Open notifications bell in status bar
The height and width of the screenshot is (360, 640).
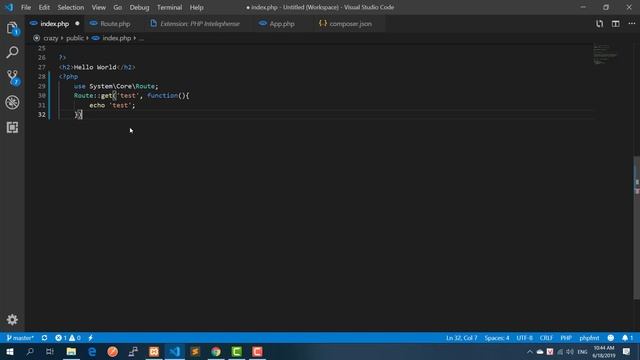627,338
